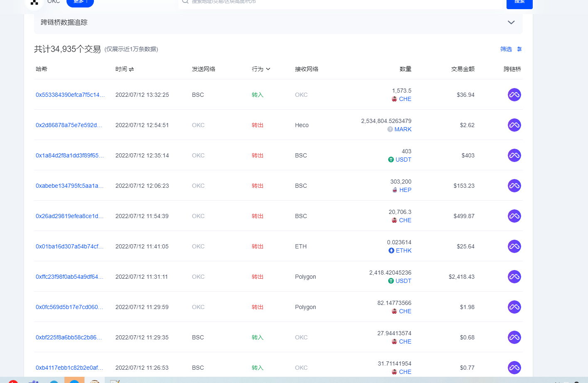
Task: Open bridge icon for the $2,418.43 row
Action: [514, 277]
